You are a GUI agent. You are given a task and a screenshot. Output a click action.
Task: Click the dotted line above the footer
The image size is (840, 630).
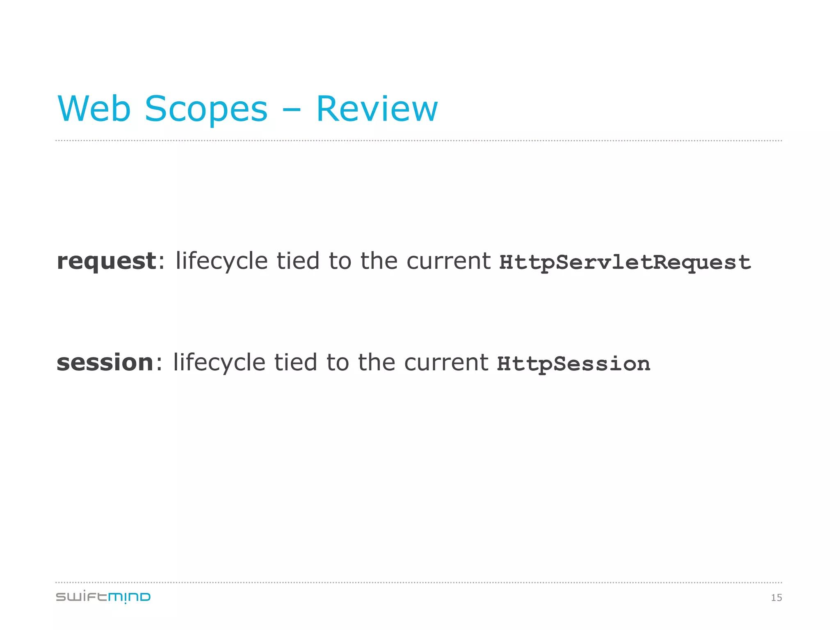[x=418, y=582]
